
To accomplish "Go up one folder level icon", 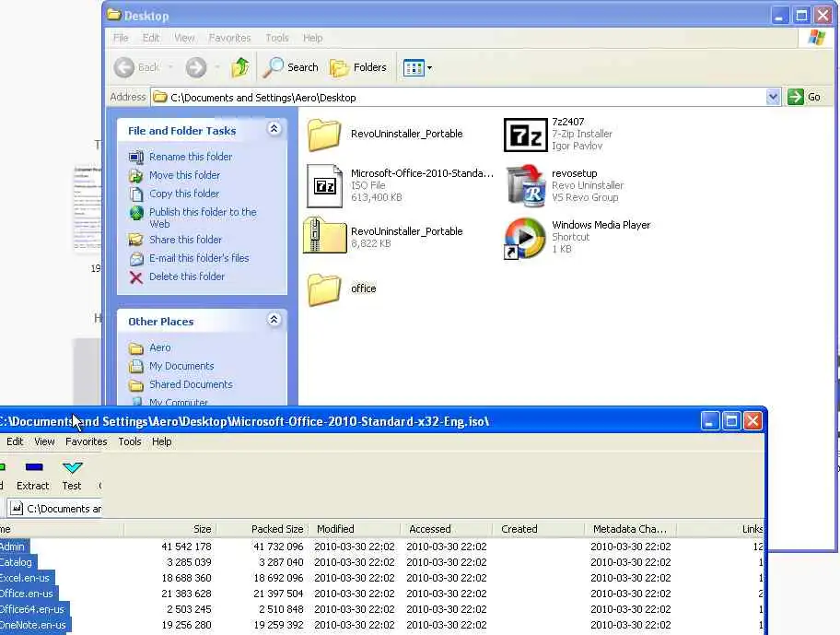I will (x=240, y=67).
